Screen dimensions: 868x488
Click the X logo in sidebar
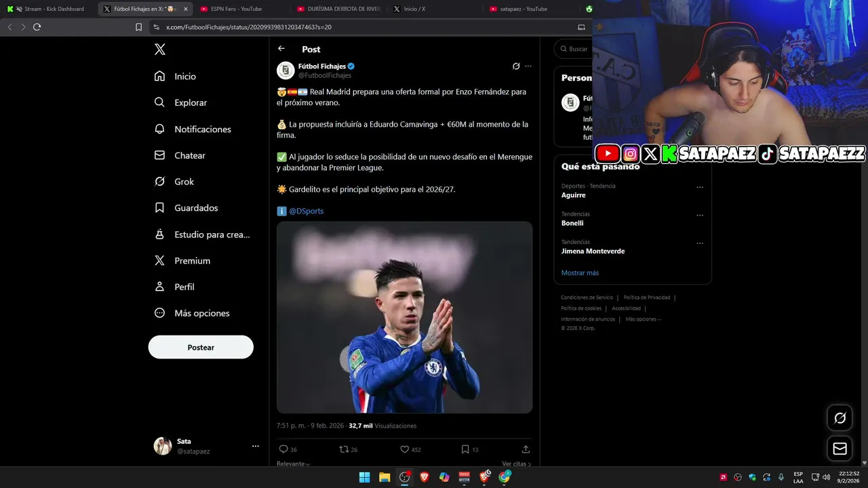click(x=159, y=49)
